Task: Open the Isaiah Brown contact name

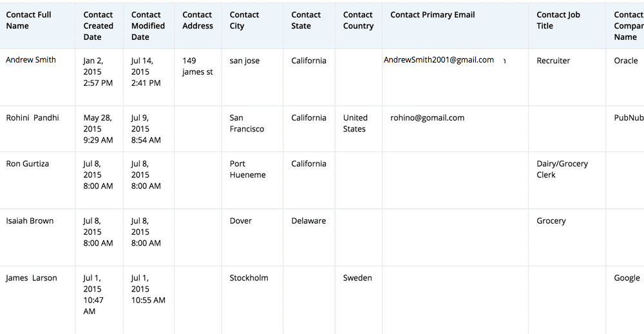Action: 30,221
